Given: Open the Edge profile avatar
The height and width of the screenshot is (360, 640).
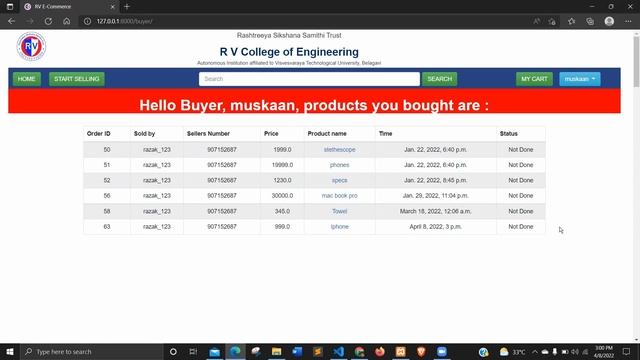Looking at the screenshot, I should (x=609, y=21).
